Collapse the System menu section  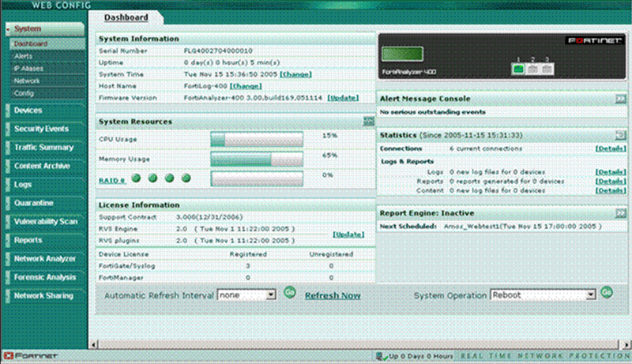click(45, 29)
